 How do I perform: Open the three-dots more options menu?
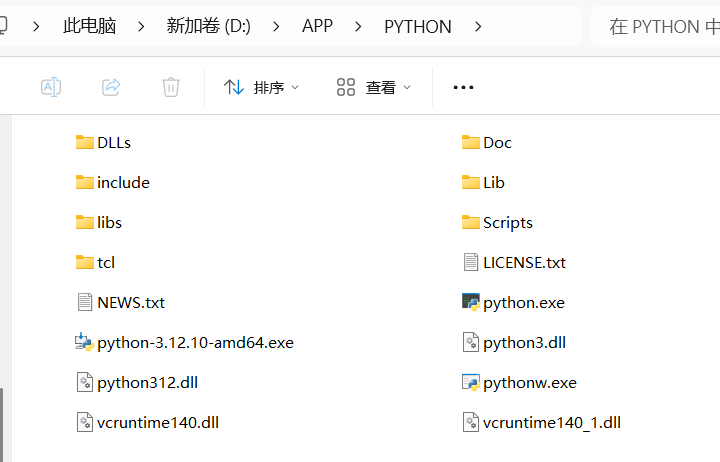[463, 87]
